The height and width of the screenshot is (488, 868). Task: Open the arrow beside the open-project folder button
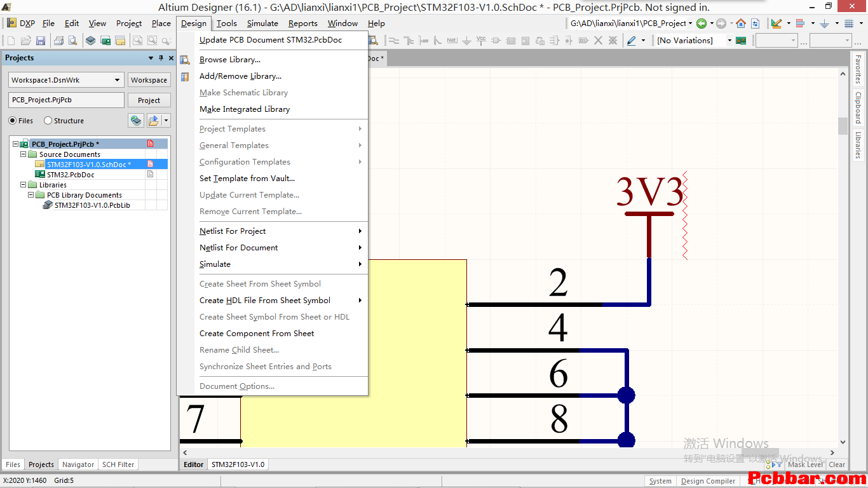(x=166, y=121)
